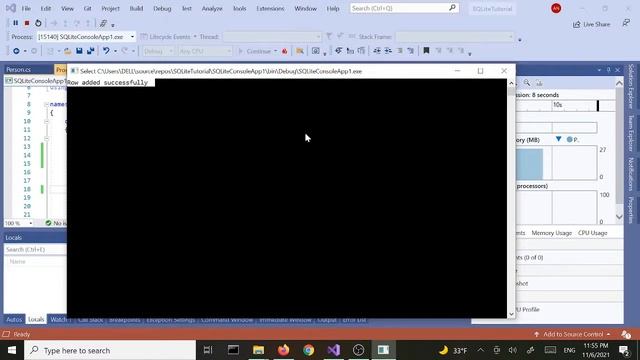Zoom in on diagnostic timeline icon
The height and width of the screenshot is (360, 640).
pos(527,83)
